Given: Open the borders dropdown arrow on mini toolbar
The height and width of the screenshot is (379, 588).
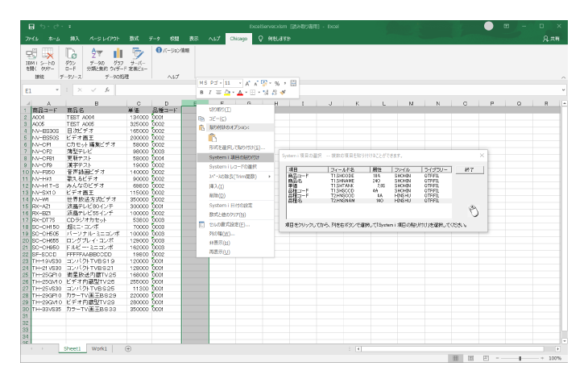Looking at the screenshot, I should click(259, 92).
